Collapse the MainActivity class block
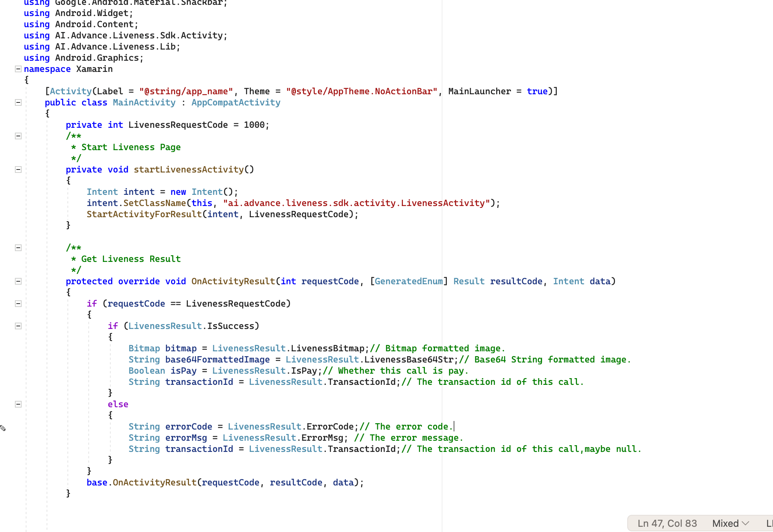Image resolution: width=773 pixels, height=532 pixels. click(x=18, y=102)
